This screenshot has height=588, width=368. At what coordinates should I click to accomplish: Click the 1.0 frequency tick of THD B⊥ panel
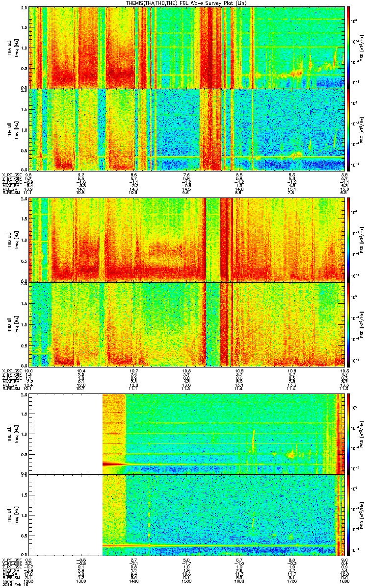click(x=24, y=240)
